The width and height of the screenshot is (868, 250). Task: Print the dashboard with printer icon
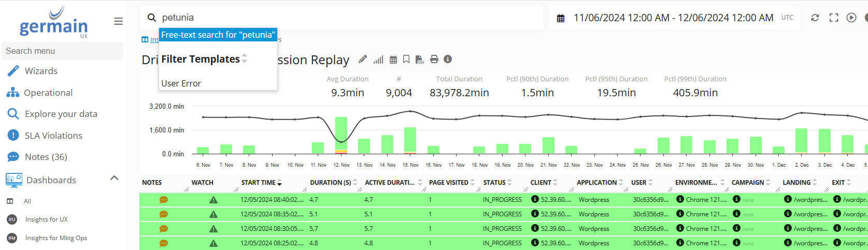pos(434,60)
